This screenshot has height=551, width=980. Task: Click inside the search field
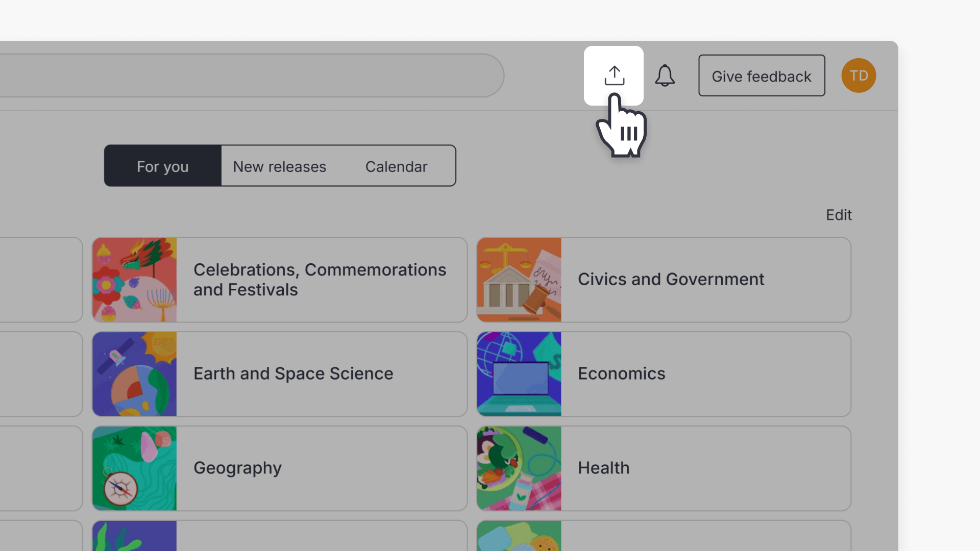click(255, 75)
